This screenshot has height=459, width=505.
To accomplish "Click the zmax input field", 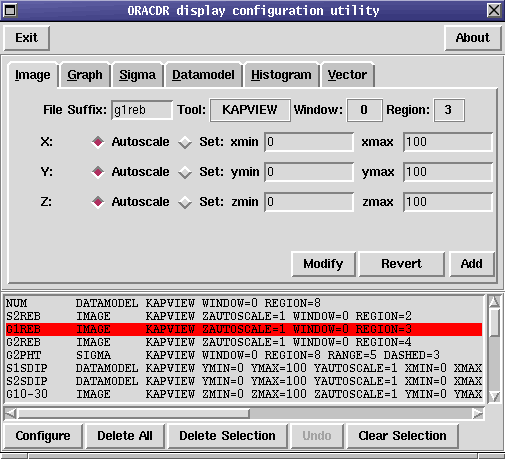I will [x=448, y=202].
